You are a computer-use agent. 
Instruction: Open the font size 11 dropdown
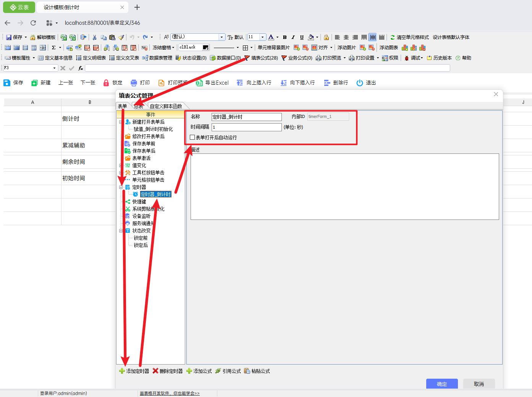[262, 37]
